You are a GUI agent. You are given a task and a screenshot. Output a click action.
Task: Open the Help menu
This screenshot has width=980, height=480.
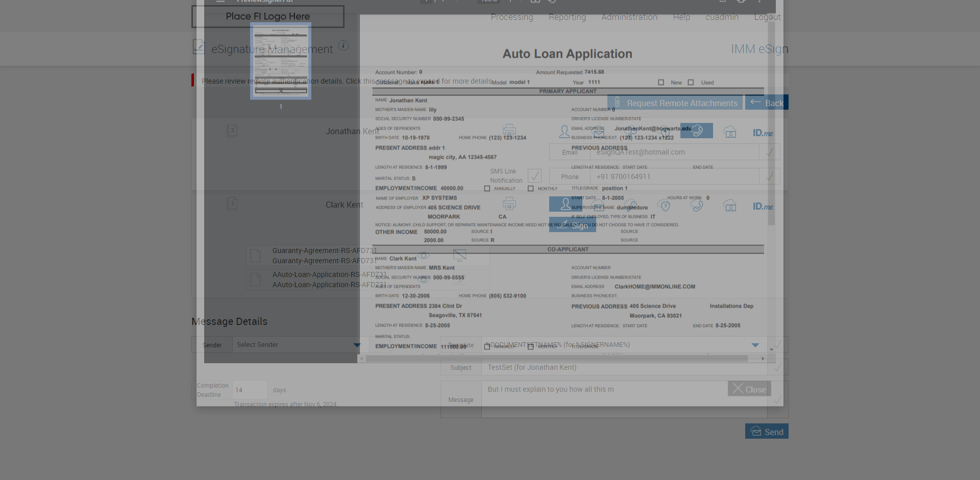[x=681, y=17]
